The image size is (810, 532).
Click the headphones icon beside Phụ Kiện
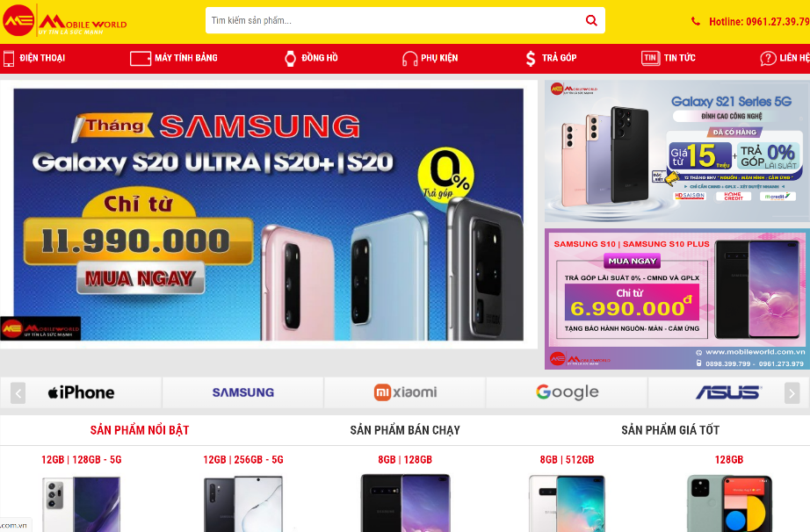click(x=409, y=58)
